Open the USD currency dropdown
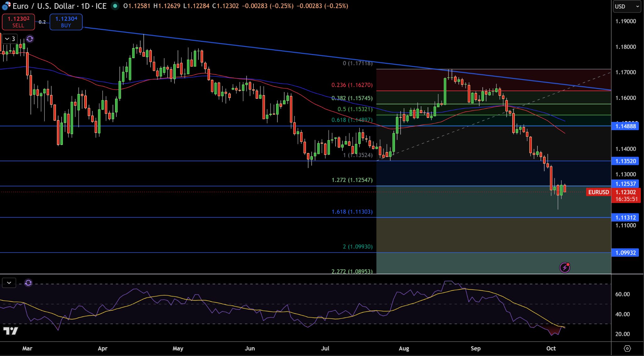The height and width of the screenshot is (356, 644). click(627, 6)
